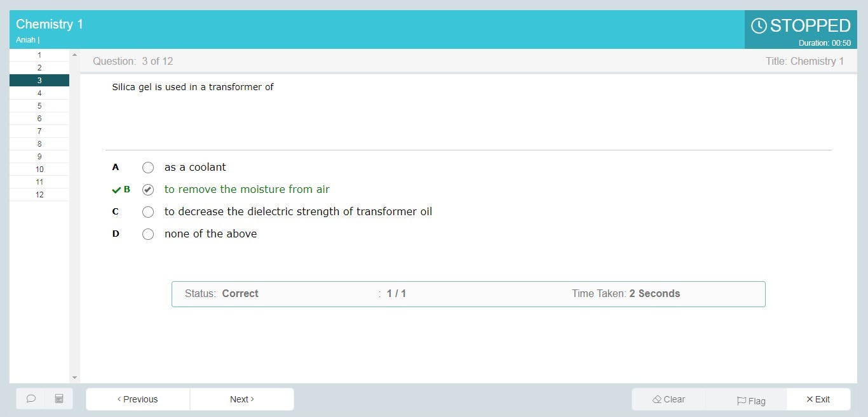Open the calculator icon
This screenshot has width=868, height=417.
coord(59,399)
